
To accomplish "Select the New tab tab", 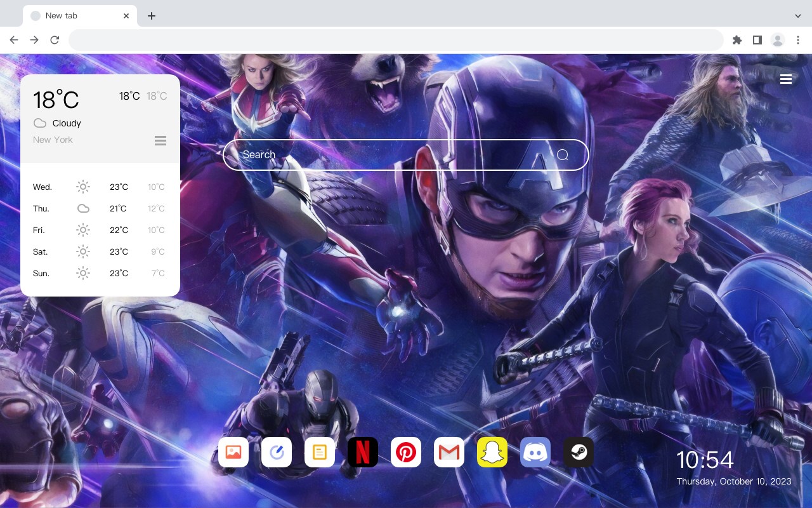I will (x=80, y=16).
